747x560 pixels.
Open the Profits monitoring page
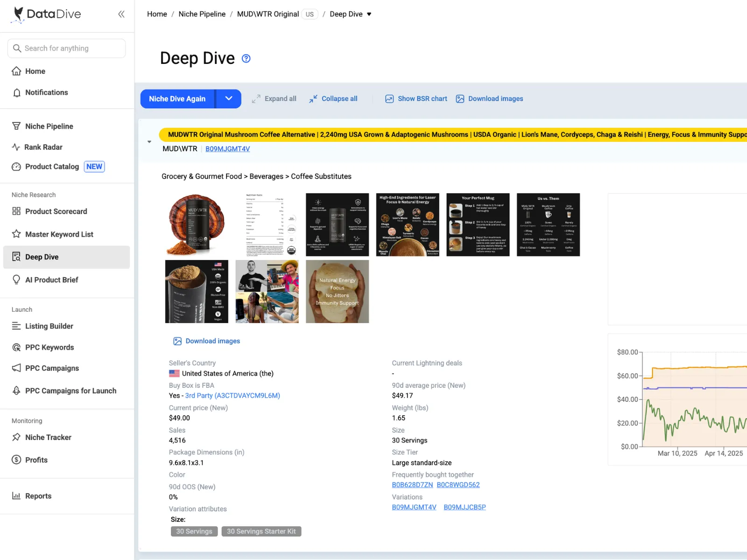point(35,460)
